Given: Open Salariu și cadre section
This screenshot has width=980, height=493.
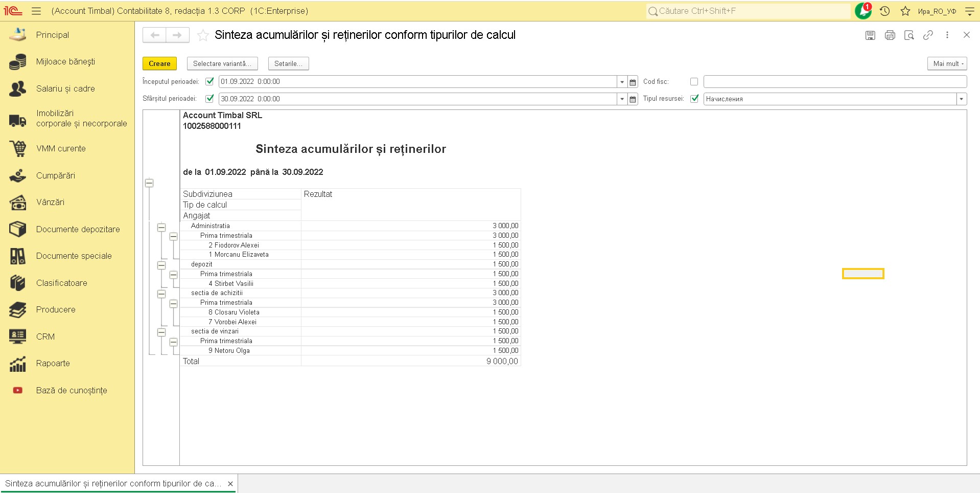Looking at the screenshot, I should tap(65, 88).
